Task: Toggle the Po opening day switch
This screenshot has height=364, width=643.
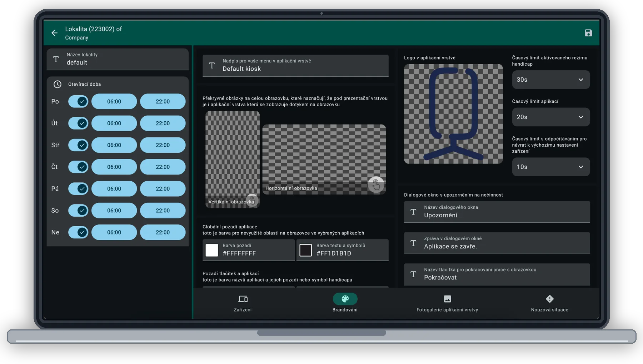Action: [x=78, y=101]
